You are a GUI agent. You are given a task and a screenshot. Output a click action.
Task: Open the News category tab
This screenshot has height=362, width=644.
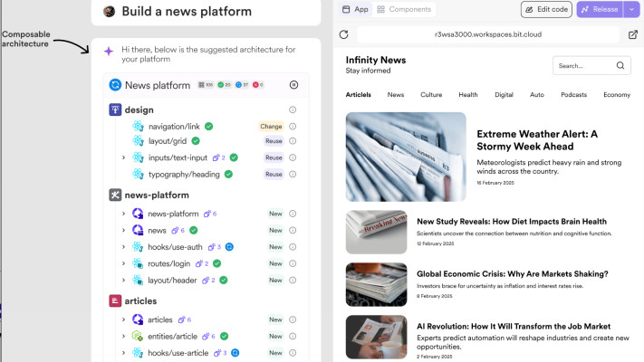click(x=396, y=95)
